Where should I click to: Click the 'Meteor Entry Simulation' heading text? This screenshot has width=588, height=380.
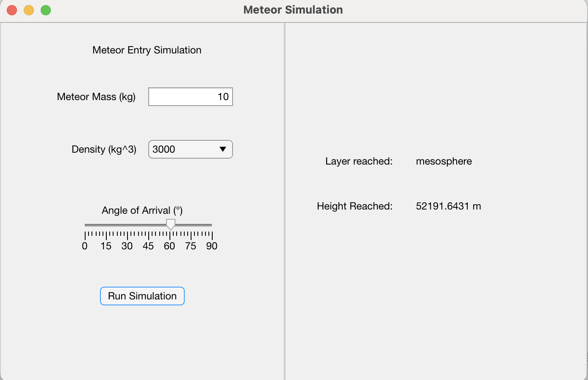[147, 50]
